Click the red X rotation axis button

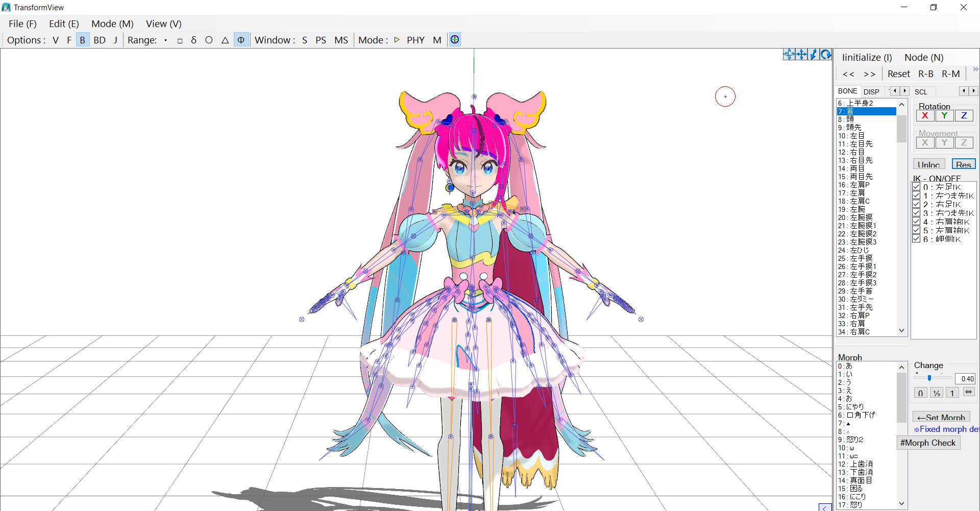[925, 116]
